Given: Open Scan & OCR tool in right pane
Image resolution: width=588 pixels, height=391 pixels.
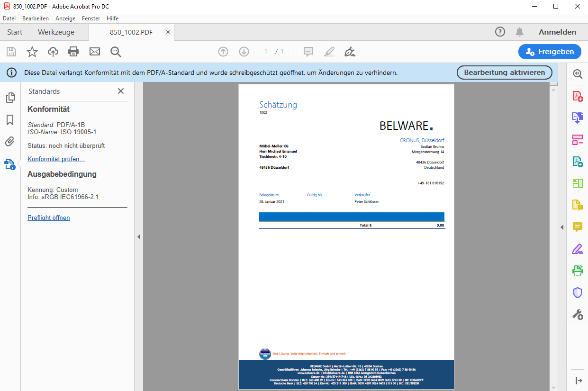Looking at the screenshot, I should pyautogui.click(x=578, y=271).
